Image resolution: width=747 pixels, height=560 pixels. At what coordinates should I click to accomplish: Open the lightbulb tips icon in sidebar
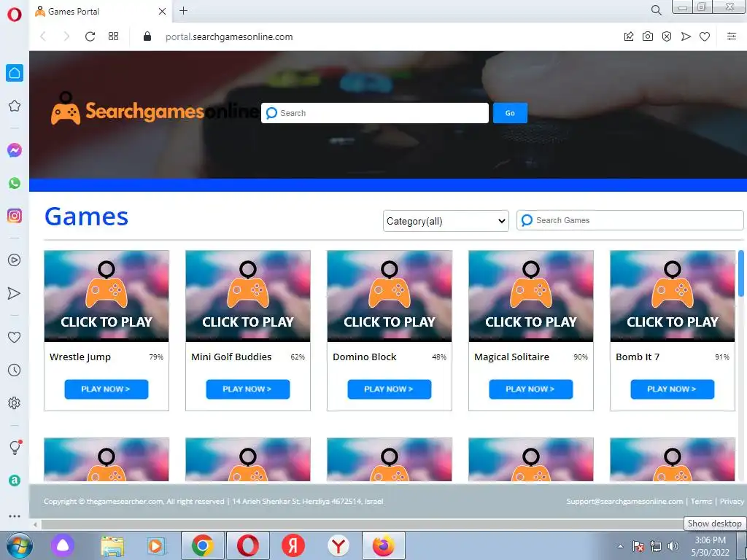pos(15,448)
